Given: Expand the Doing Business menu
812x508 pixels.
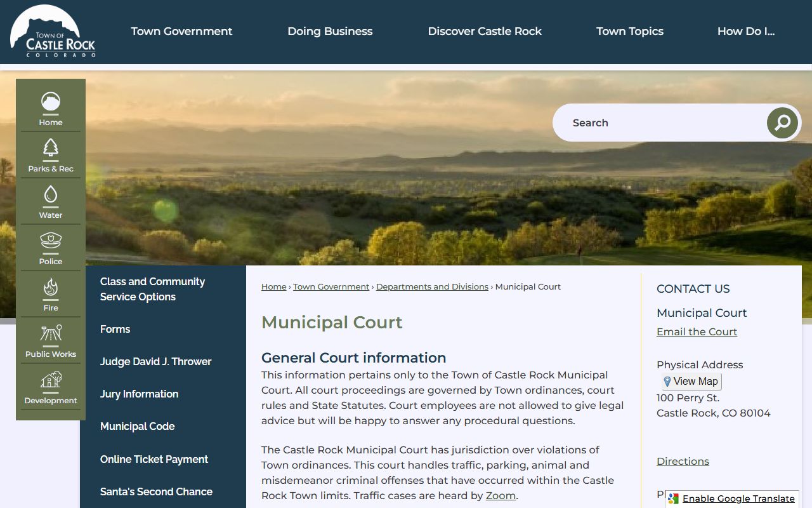Looking at the screenshot, I should click(x=330, y=31).
